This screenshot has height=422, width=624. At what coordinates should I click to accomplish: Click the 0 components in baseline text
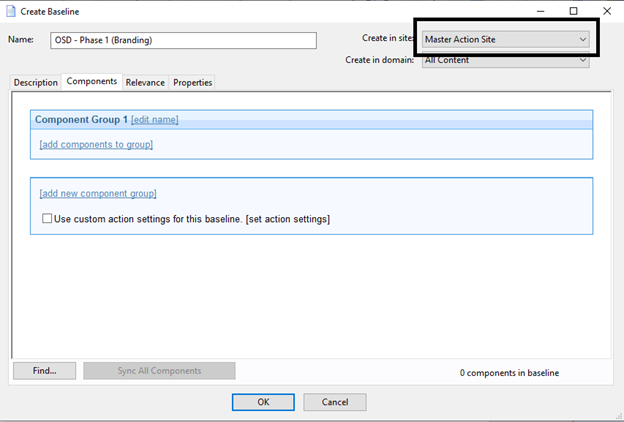click(x=509, y=373)
